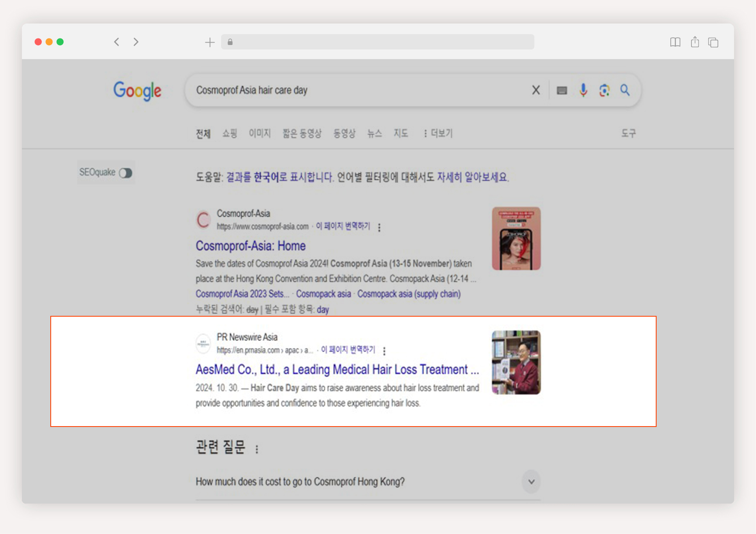Click the browser address bar
Image resolution: width=756 pixels, height=534 pixels.
(377, 42)
